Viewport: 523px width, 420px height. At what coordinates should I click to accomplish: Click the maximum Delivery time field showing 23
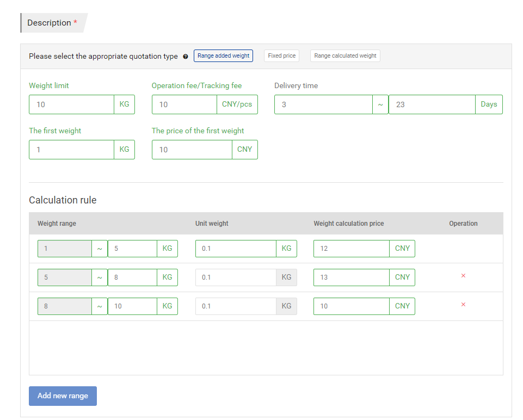click(432, 104)
